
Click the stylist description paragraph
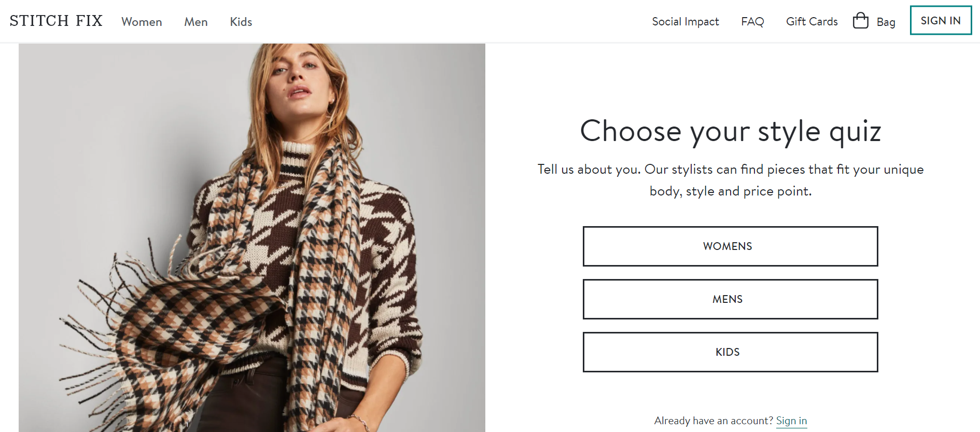coord(730,180)
